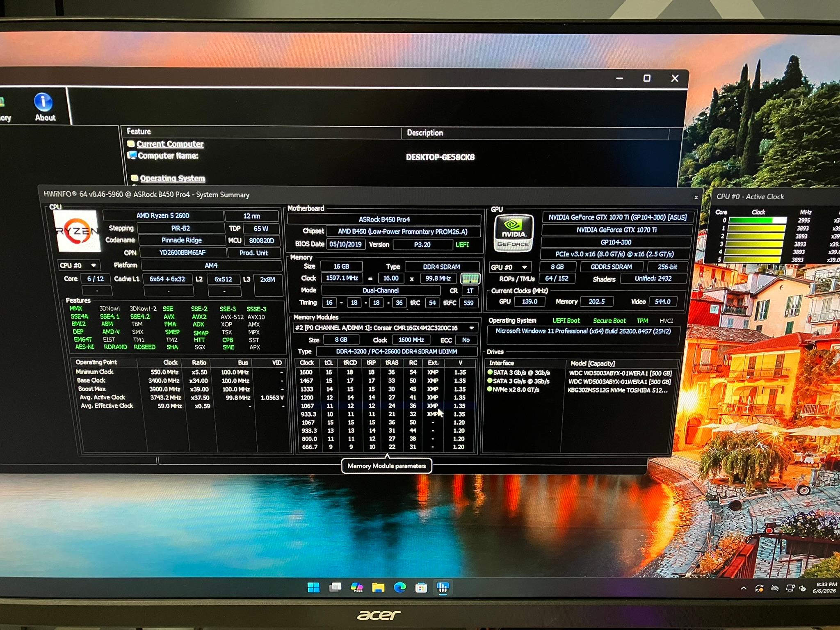Click the Minimum Clock row
Image resolution: width=840 pixels, height=630 pixels.
click(180, 372)
